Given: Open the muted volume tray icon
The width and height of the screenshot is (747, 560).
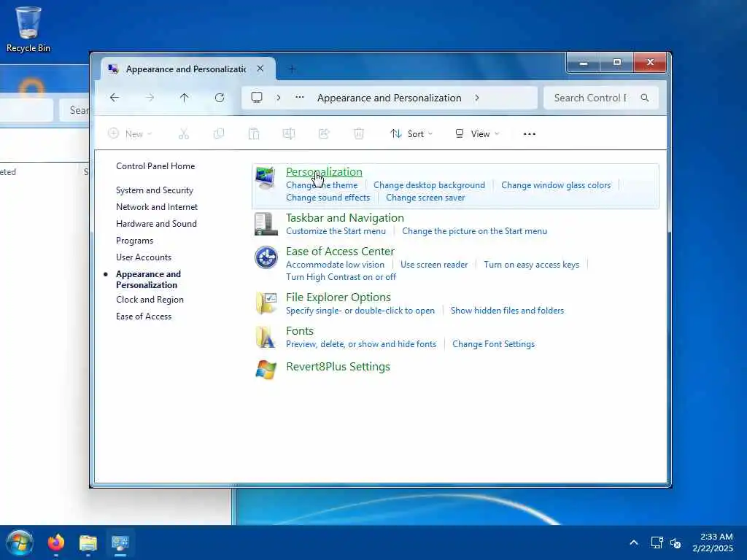Looking at the screenshot, I should click(675, 542).
